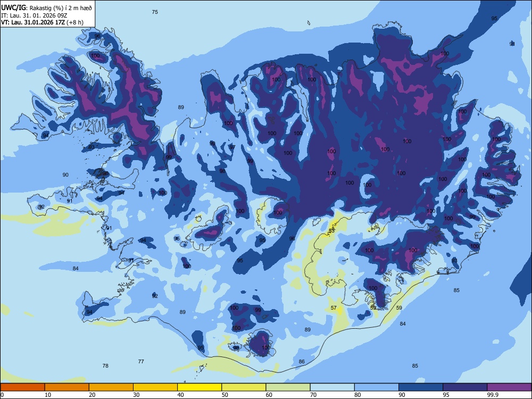Click the dark orange 0–10 legend swatch

22,387
